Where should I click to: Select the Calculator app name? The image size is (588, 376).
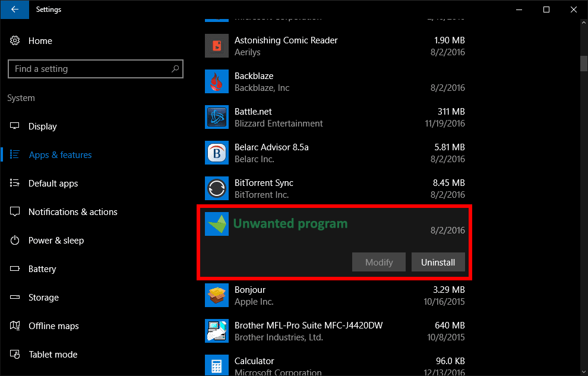(254, 361)
